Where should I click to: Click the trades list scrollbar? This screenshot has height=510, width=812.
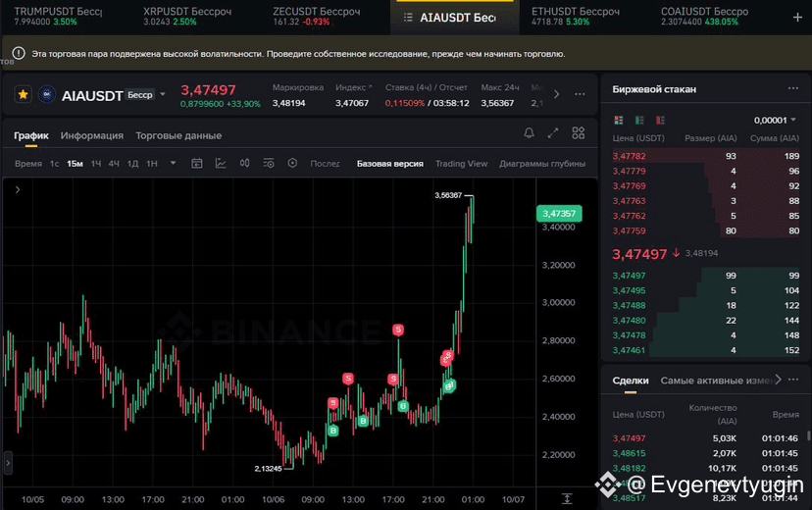(x=808, y=435)
